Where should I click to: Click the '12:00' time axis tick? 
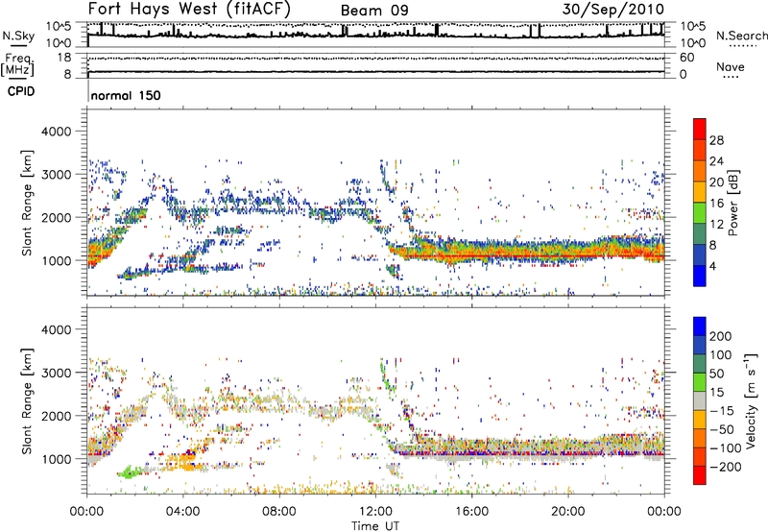pyautogui.click(x=375, y=512)
